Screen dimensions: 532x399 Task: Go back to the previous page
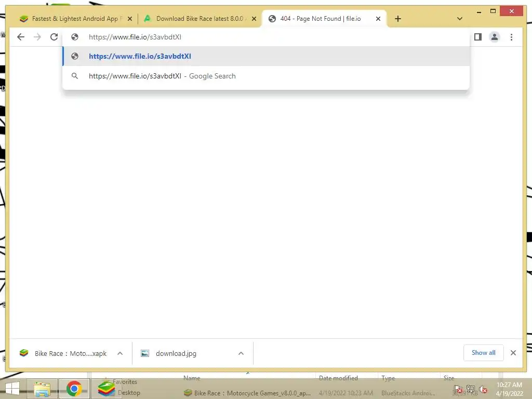click(x=21, y=37)
